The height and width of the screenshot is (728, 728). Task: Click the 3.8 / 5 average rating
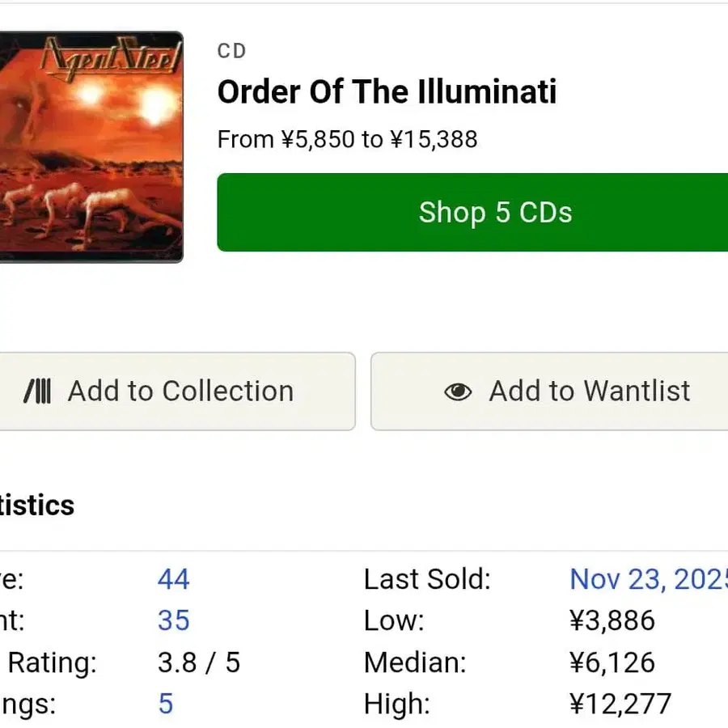point(199,662)
